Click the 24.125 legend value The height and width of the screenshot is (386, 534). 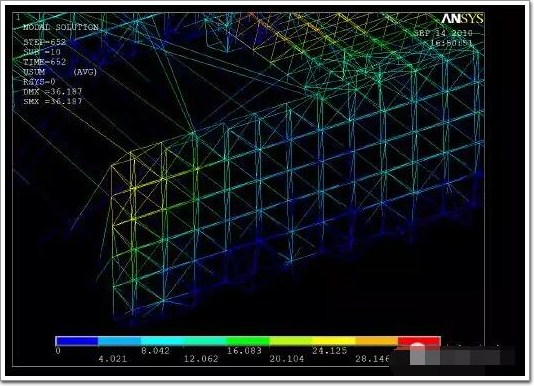[x=330, y=351]
